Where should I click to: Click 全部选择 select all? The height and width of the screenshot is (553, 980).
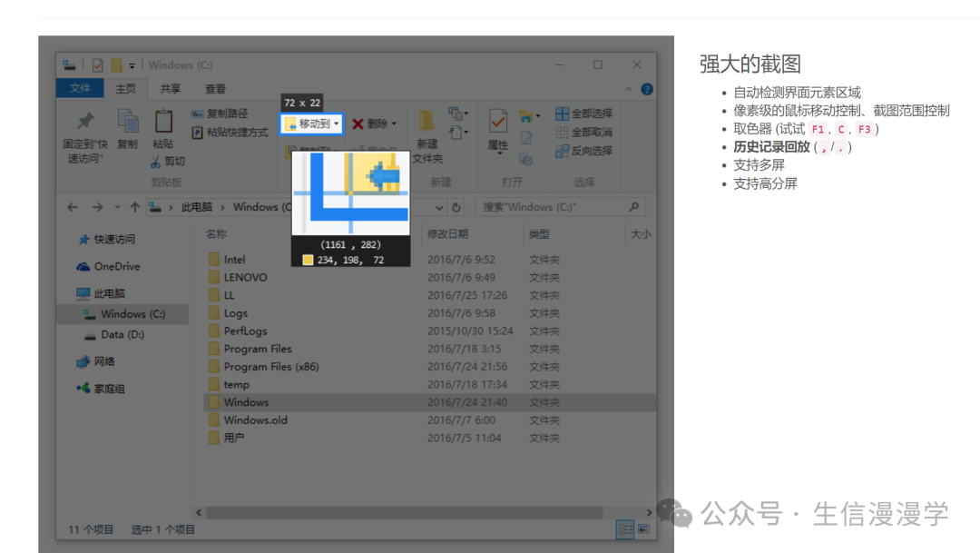pos(583,114)
